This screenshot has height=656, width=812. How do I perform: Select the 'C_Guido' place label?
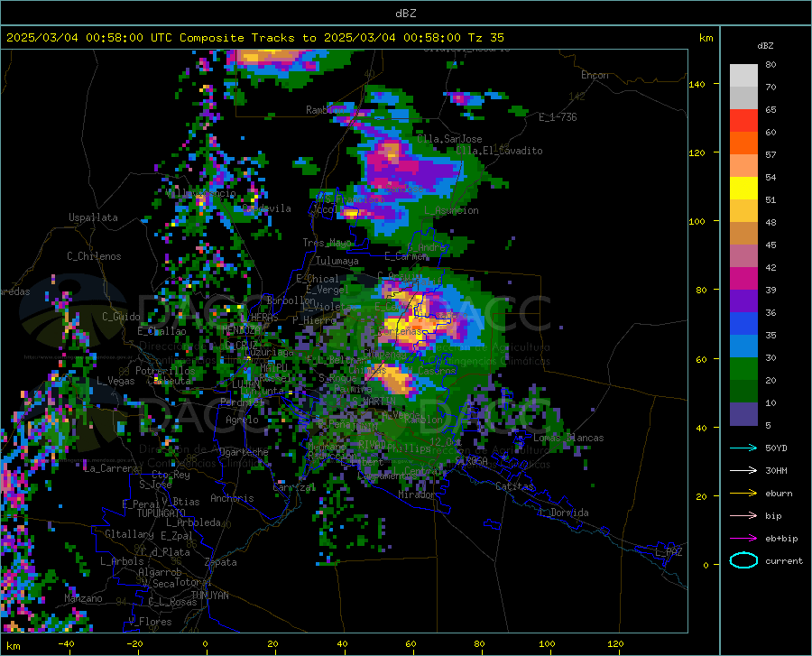121,317
